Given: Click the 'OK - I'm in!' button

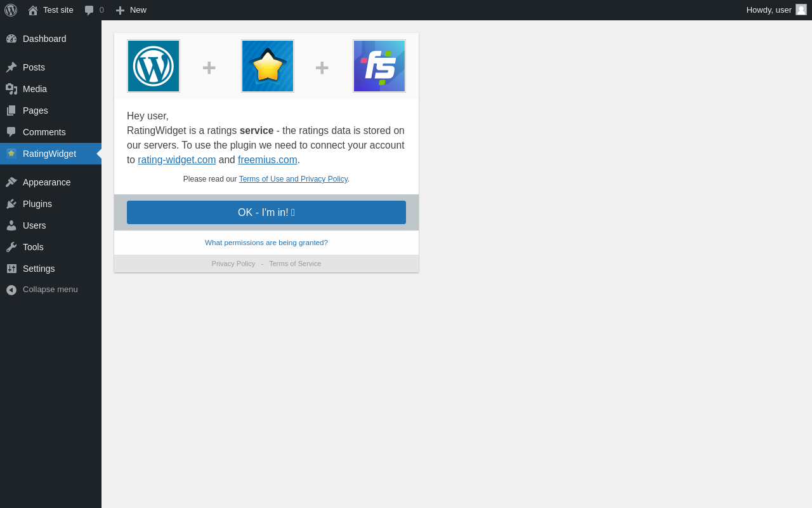Looking at the screenshot, I should tap(266, 213).
